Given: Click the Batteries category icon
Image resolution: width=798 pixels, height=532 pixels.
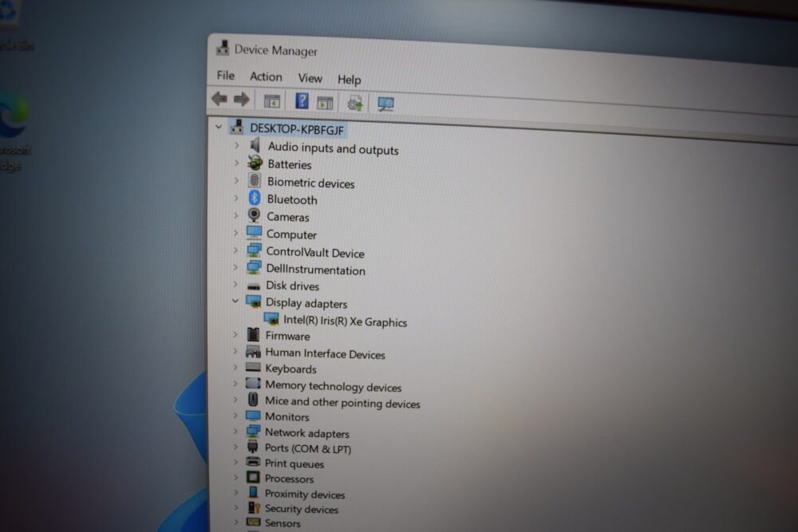Looking at the screenshot, I should click(x=255, y=163).
